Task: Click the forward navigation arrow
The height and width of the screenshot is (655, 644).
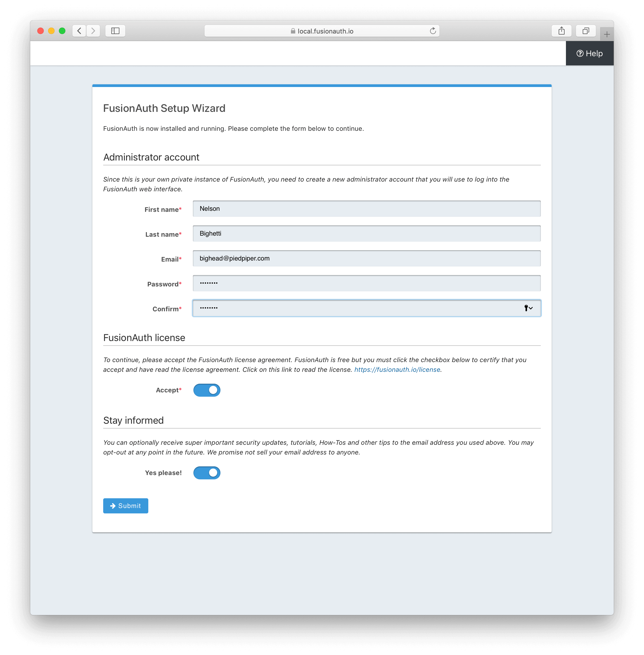Action: (x=93, y=31)
